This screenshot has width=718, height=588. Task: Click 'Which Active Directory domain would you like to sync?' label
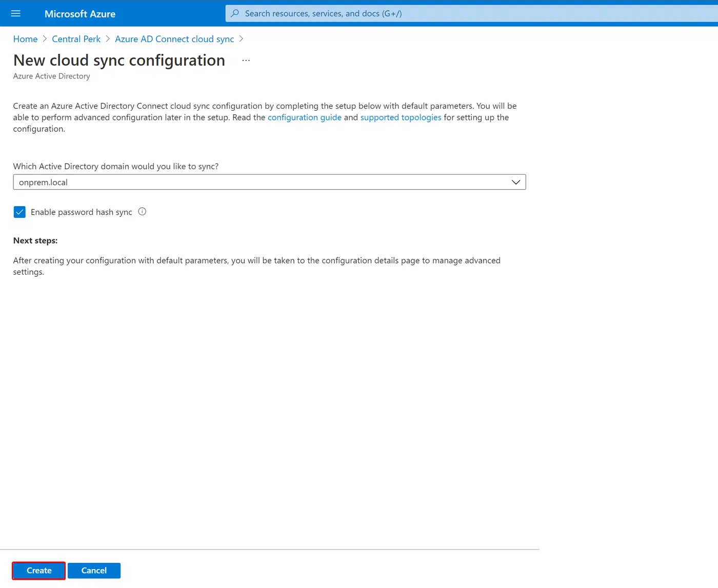click(x=116, y=167)
